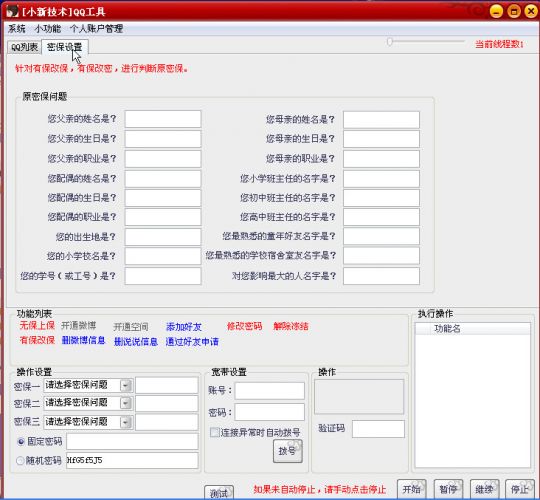Click the 添加好友 function link
Viewport: 540px width, 500px height.
click(184, 326)
